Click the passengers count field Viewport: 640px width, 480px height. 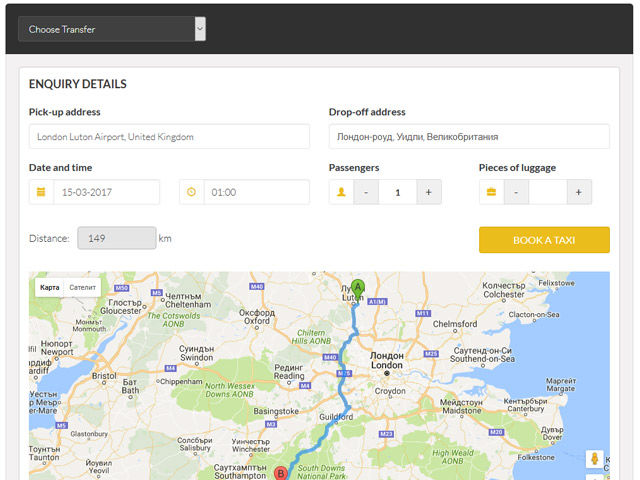click(398, 192)
